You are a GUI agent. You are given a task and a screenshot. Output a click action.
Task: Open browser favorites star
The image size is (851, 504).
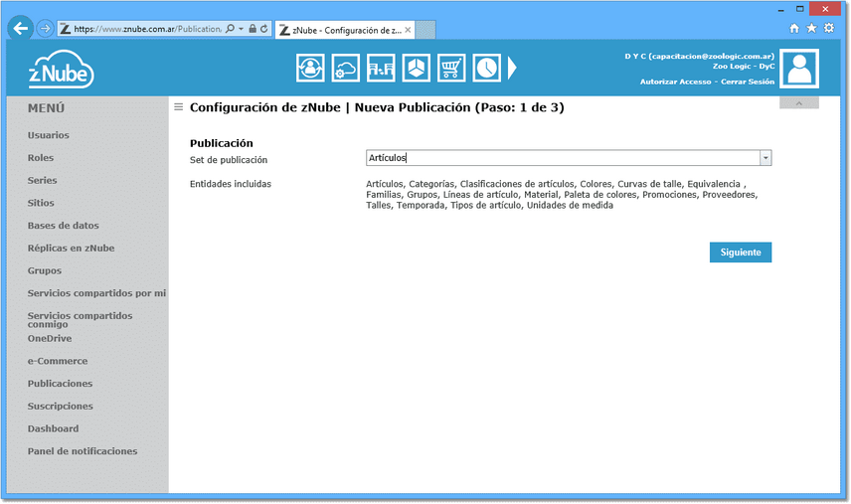coord(811,28)
